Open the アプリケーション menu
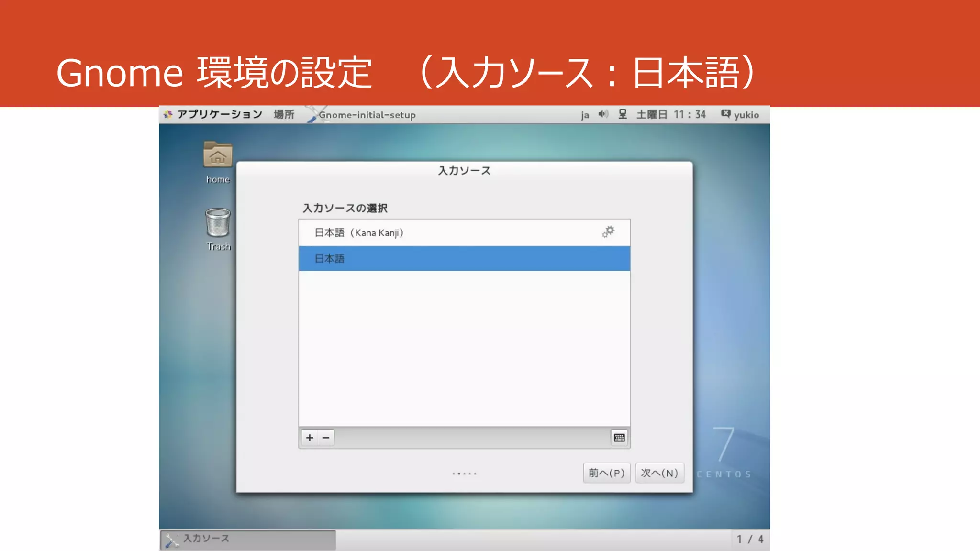This screenshot has width=980, height=551. [x=220, y=114]
